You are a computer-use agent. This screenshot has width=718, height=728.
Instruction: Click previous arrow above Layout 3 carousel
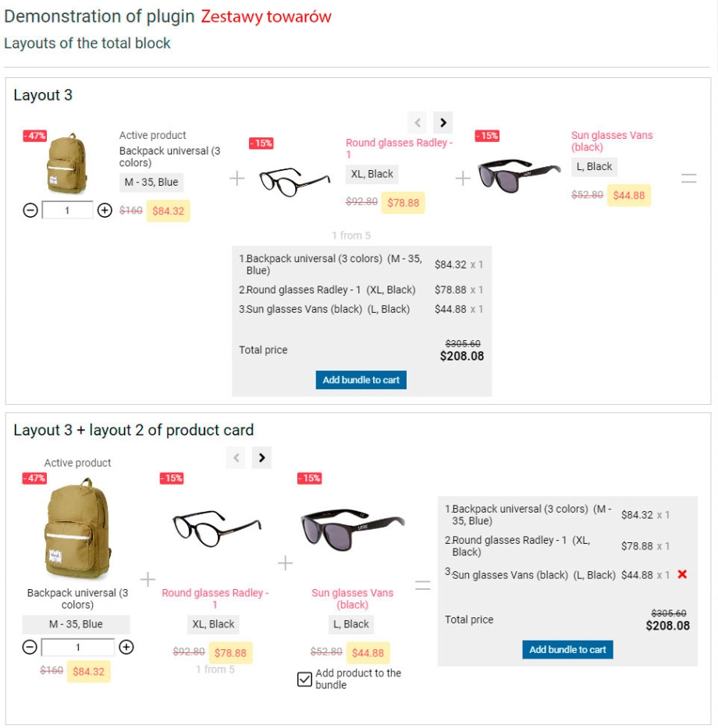[x=418, y=123]
